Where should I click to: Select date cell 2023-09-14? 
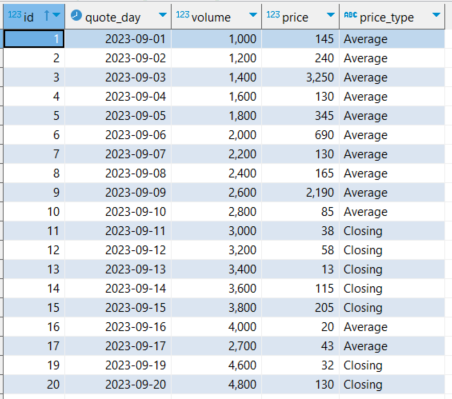click(x=118, y=288)
